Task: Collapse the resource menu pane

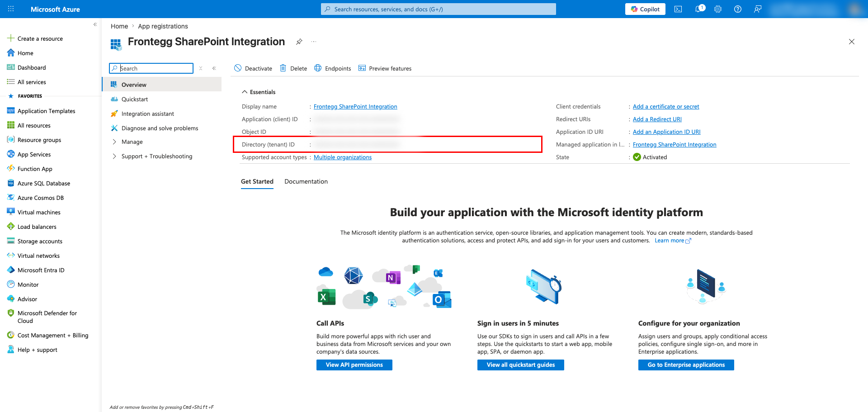Action: [x=214, y=68]
